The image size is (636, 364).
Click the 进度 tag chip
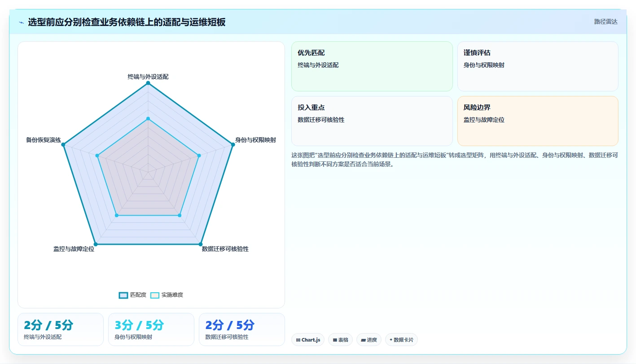click(x=369, y=340)
